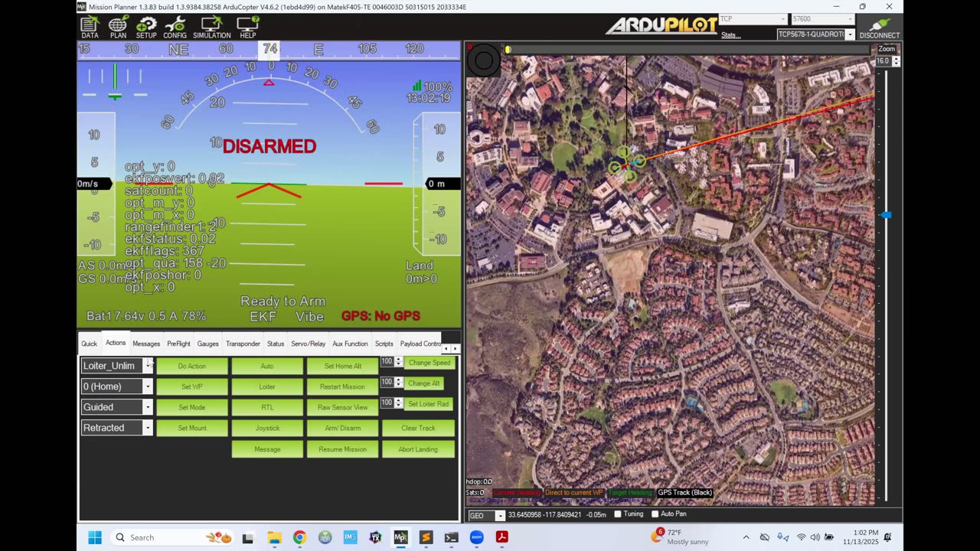Click the Resume Mission button
The height and width of the screenshot is (551, 980).
pos(342,449)
